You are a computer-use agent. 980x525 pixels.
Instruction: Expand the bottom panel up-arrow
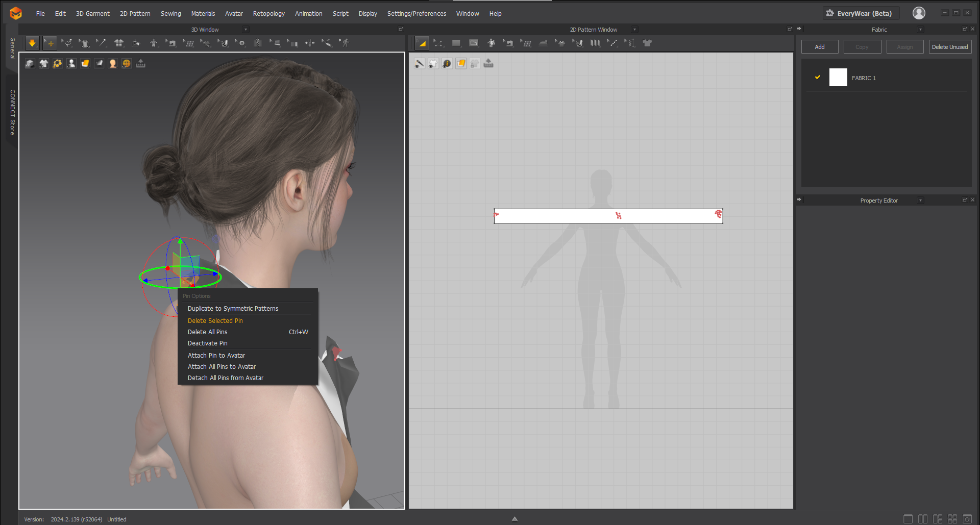(x=514, y=519)
